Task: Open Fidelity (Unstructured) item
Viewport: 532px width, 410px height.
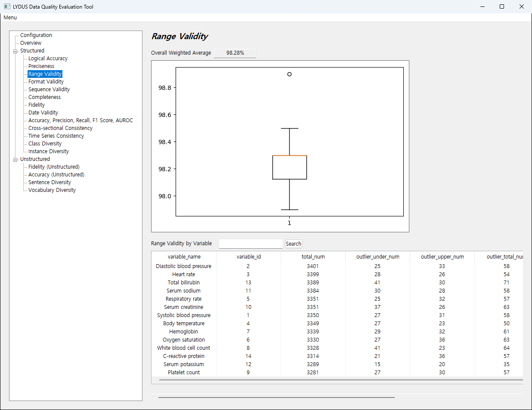Action: (x=54, y=167)
